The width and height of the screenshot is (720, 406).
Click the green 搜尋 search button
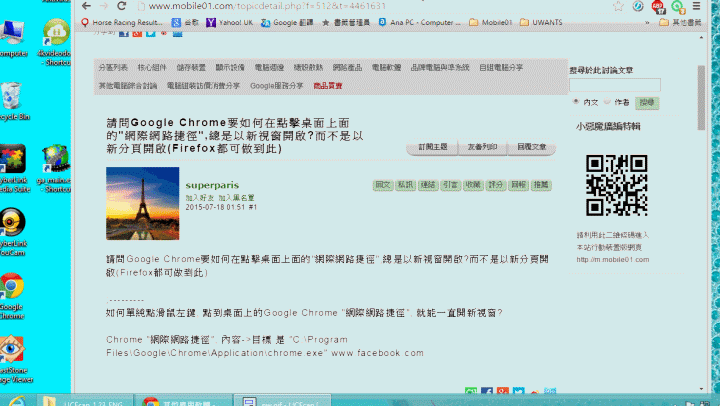(x=647, y=102)
